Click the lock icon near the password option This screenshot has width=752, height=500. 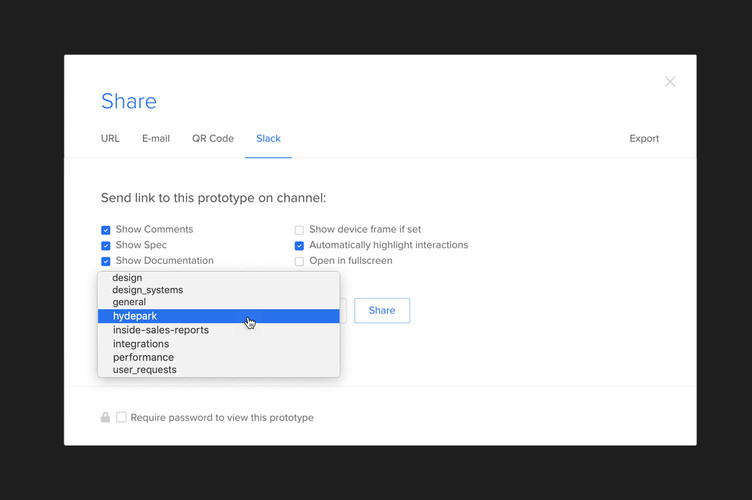pos(106,418)
